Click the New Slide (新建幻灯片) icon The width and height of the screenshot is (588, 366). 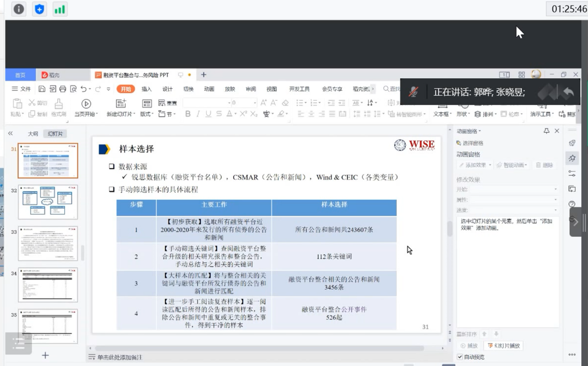click(x=121, y=104)
